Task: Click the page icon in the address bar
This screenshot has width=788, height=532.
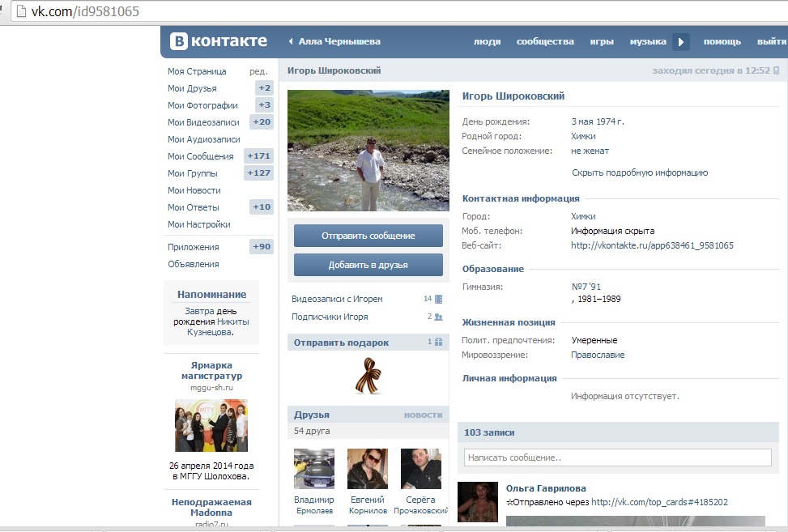Action: (x=21, y=11)
